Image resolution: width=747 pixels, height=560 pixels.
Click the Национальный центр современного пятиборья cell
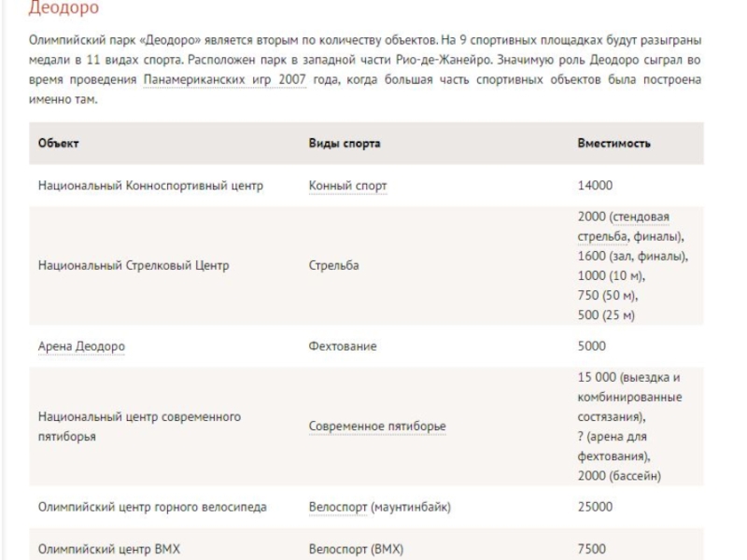point(139,427)
